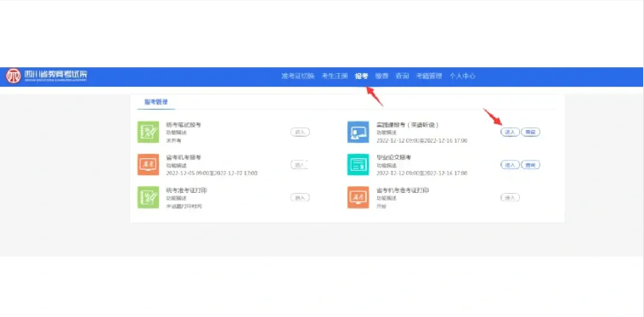Click the orange 省考机考报考 monitor icon
Viewport: 644px width, 317px height.
point(148,165)
